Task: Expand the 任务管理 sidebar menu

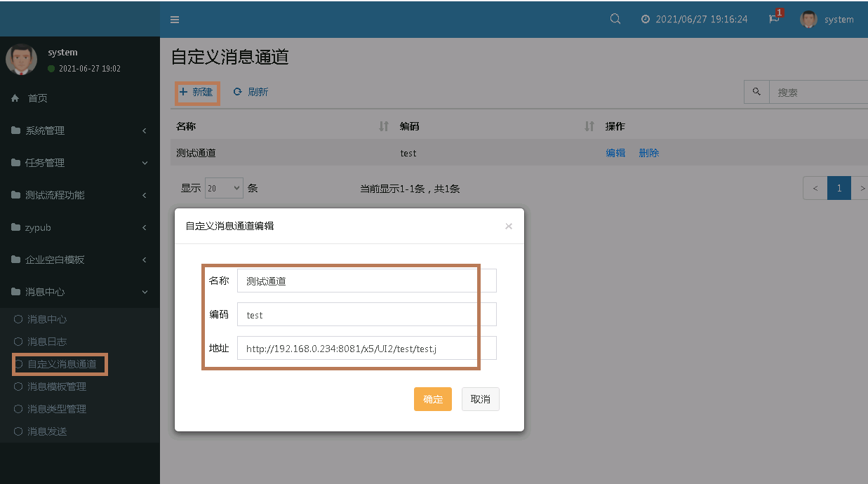Action: (79, 163)
